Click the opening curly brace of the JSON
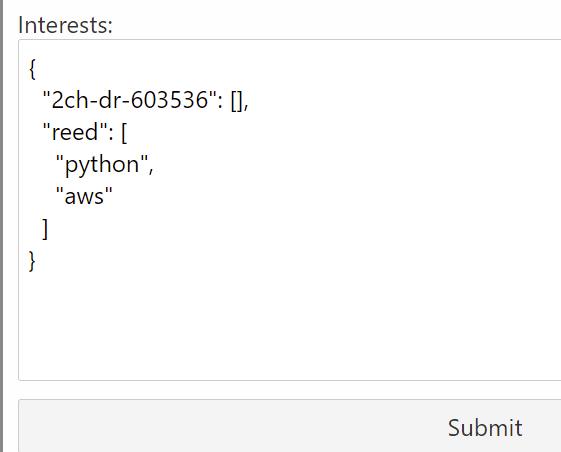The image size is (561, 452). tap(32, 69)
